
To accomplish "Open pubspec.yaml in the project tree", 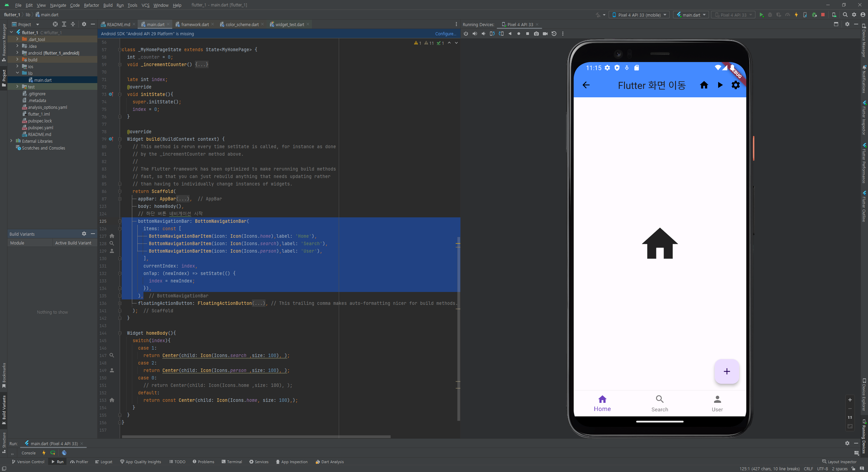I will [40, 127].
